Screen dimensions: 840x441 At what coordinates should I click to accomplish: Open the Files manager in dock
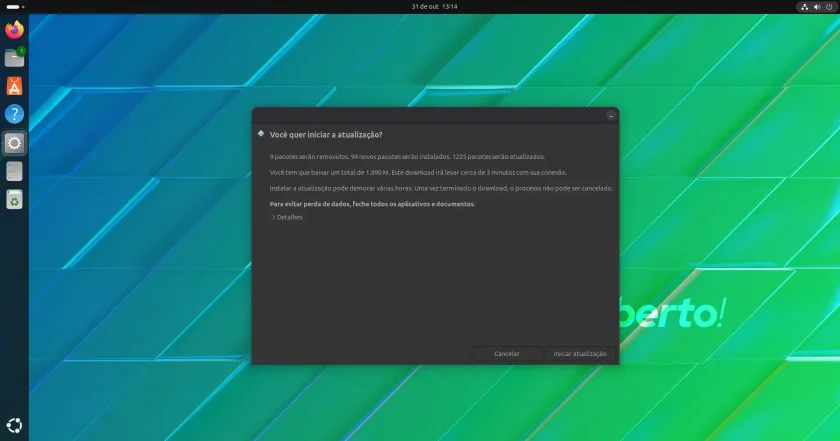(14, 57)
